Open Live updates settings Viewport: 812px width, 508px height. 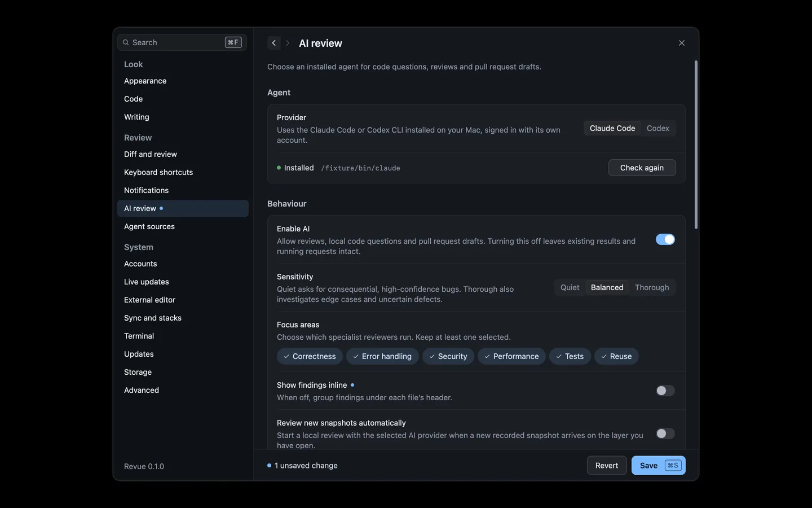(x=183, y=282)
